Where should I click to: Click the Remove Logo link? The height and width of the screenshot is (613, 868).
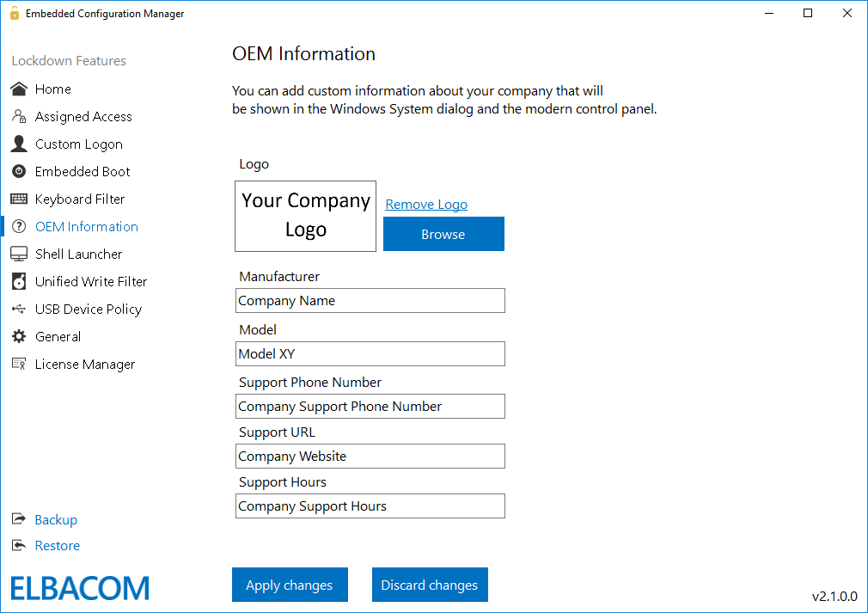pyautogui.click(x=425, y=204)
